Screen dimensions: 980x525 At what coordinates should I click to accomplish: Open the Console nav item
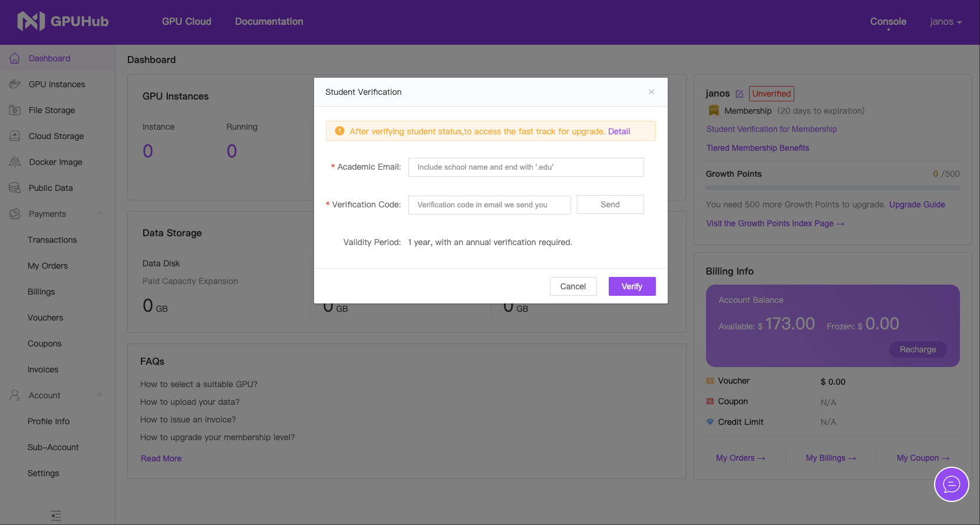tap(888, 21)
